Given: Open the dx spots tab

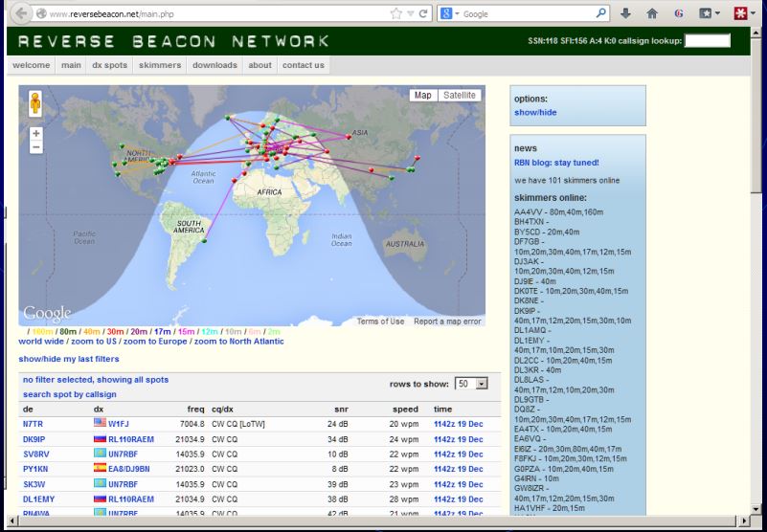Looking at the screenshot, I should [x=109, y=65].
